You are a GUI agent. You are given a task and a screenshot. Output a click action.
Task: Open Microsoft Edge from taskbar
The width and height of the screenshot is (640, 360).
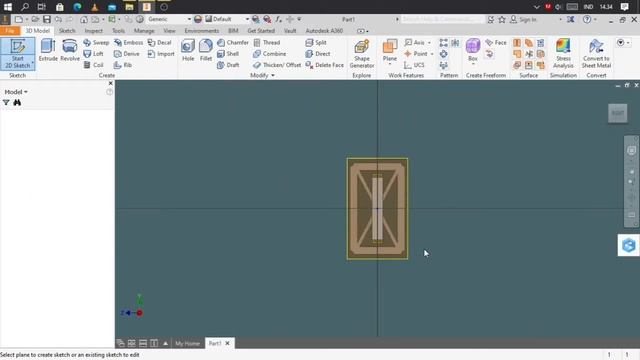[x=77, y=7]
